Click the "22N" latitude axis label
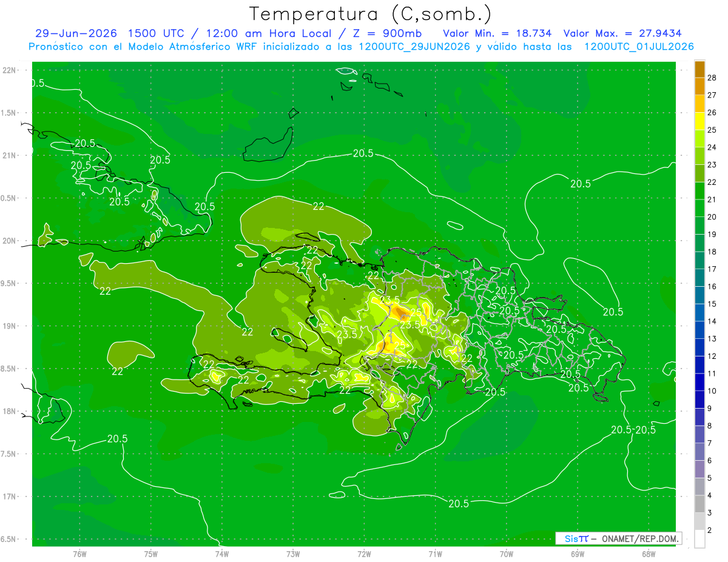The height and width of the screenshot is (562, 728). (10, 70)
